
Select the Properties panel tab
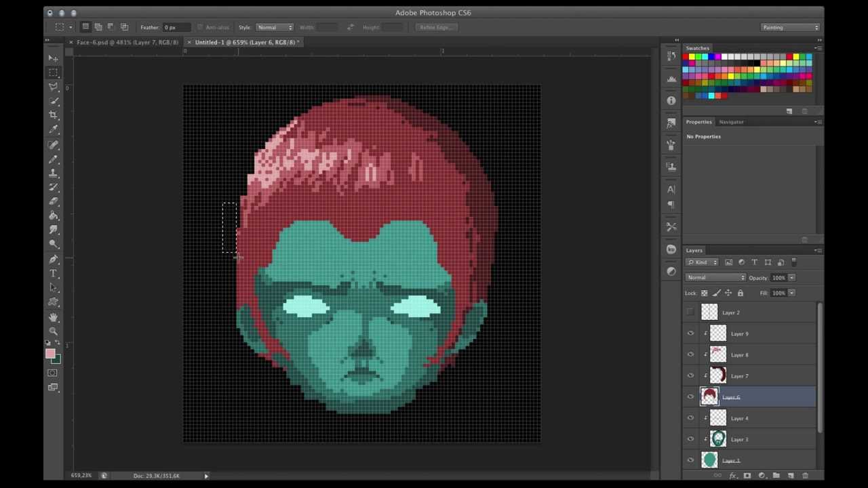[698, 122]
